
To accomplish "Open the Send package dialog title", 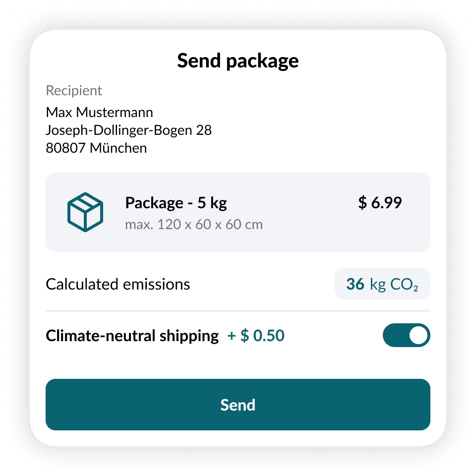I will [238, 60].
